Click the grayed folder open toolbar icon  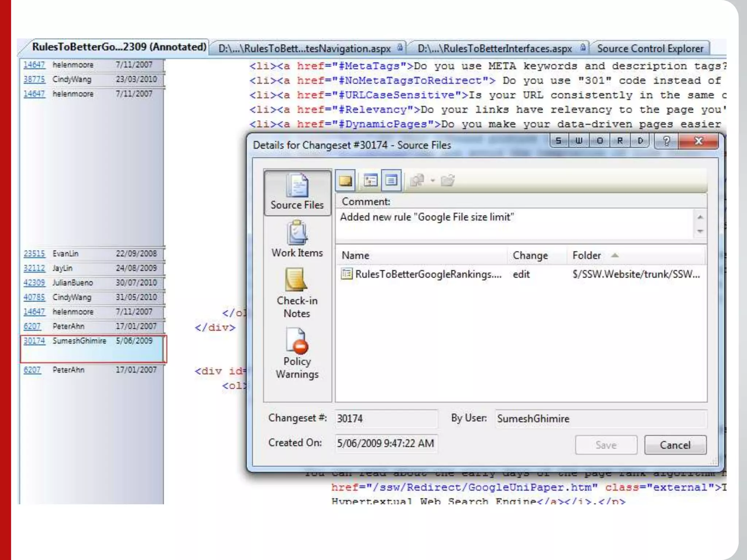click(448, 180)
